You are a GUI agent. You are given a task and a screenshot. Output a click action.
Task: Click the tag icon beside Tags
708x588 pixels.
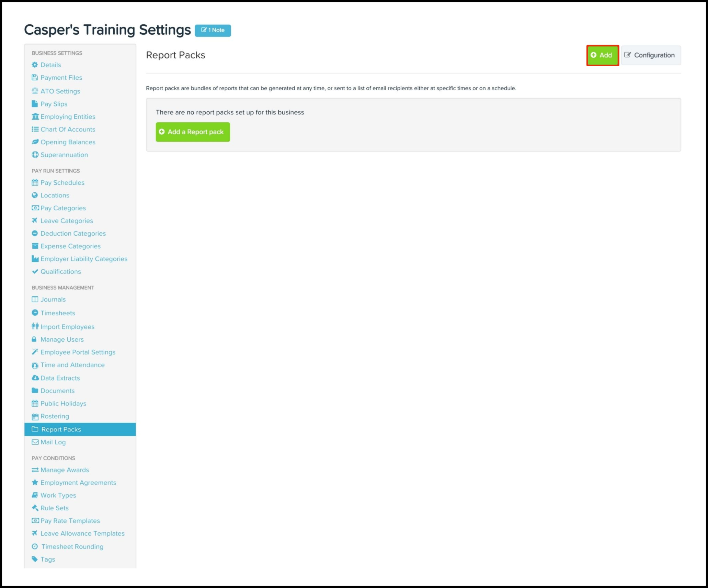35,559
